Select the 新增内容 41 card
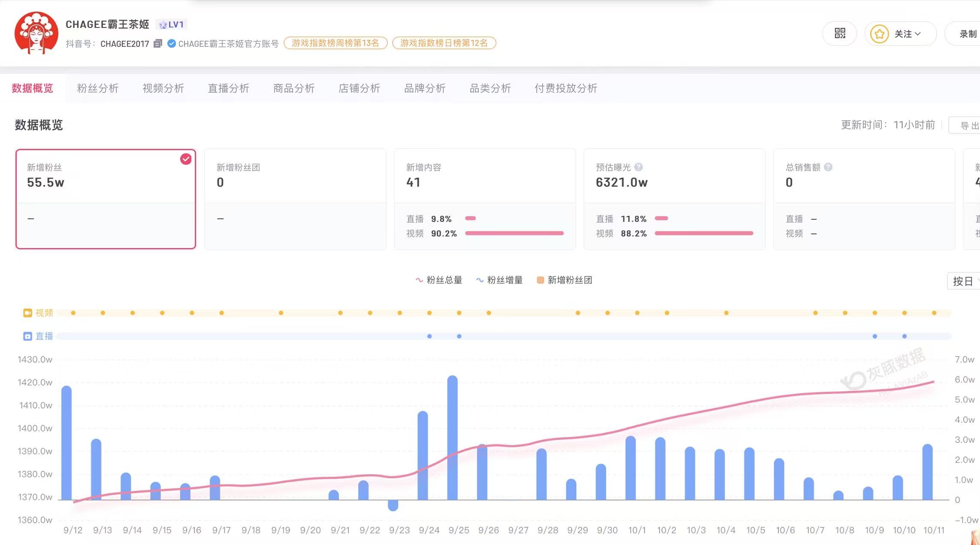Image resolution: width=980 pixels, height=545 pixels. (485, 199)
